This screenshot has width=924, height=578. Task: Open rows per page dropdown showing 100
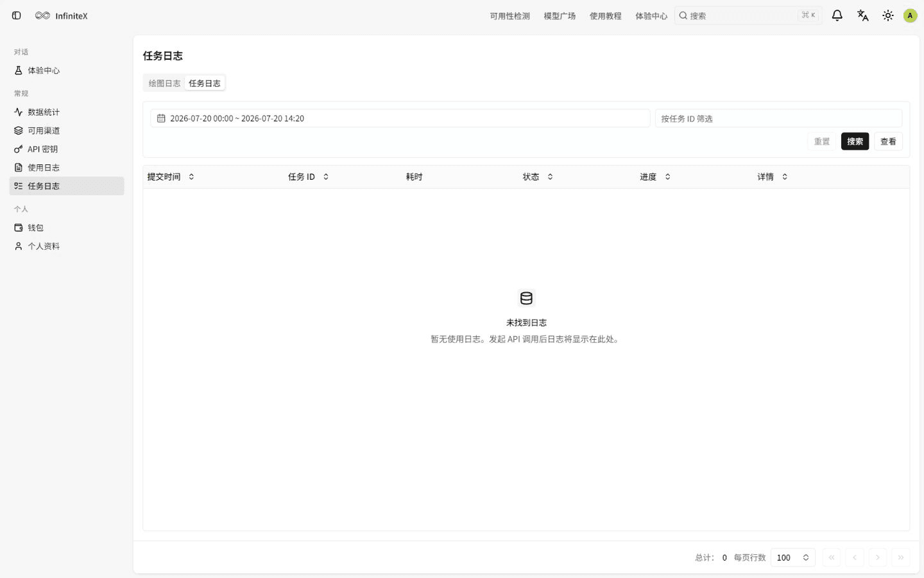793,557
